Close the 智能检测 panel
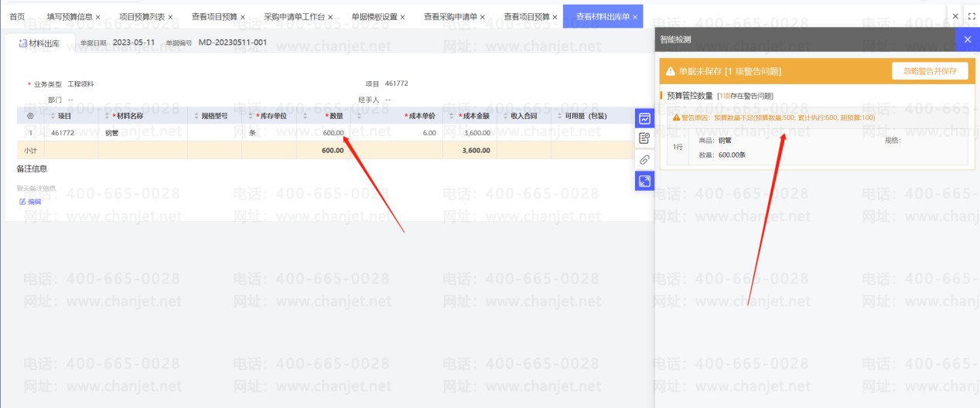 pos(967,39)
